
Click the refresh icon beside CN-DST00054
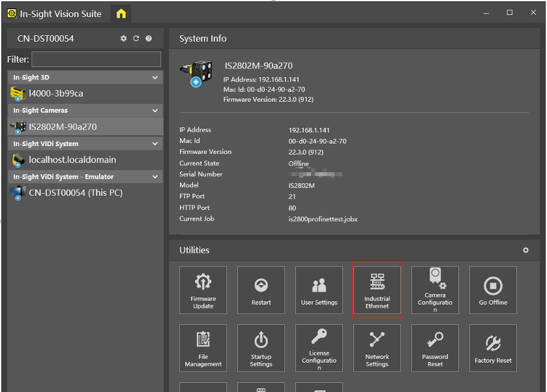[x=136, y=38]
